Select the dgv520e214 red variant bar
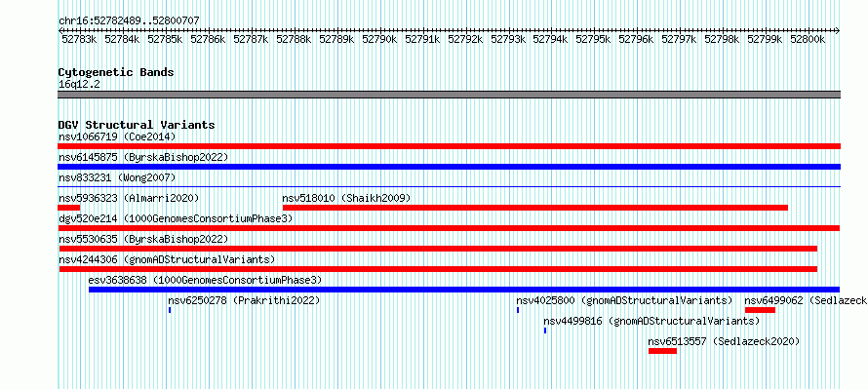The image size is (868, 389). click(x=449, y=228)
